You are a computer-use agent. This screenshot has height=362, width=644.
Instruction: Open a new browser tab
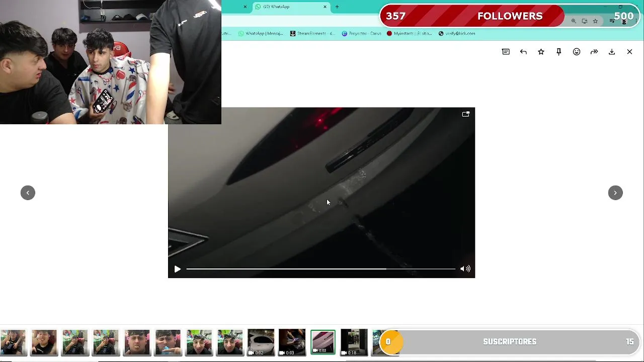337,7
